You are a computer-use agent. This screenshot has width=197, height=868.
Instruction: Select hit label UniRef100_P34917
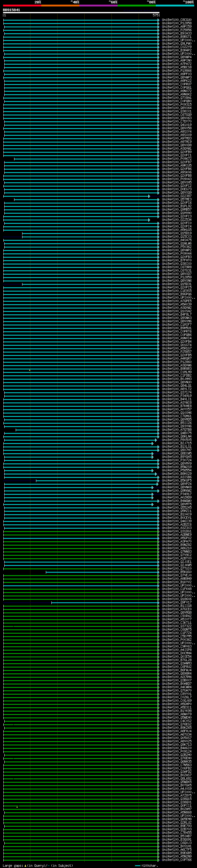(176, 494)
